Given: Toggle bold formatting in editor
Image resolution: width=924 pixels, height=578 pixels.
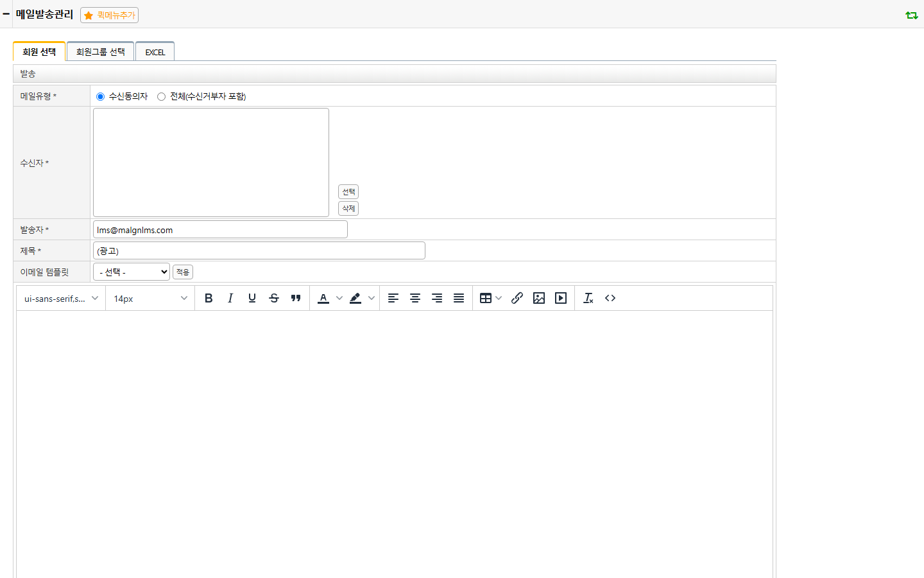Looking at the screenshot, I should pyautogui.click(x=209, y=298).
